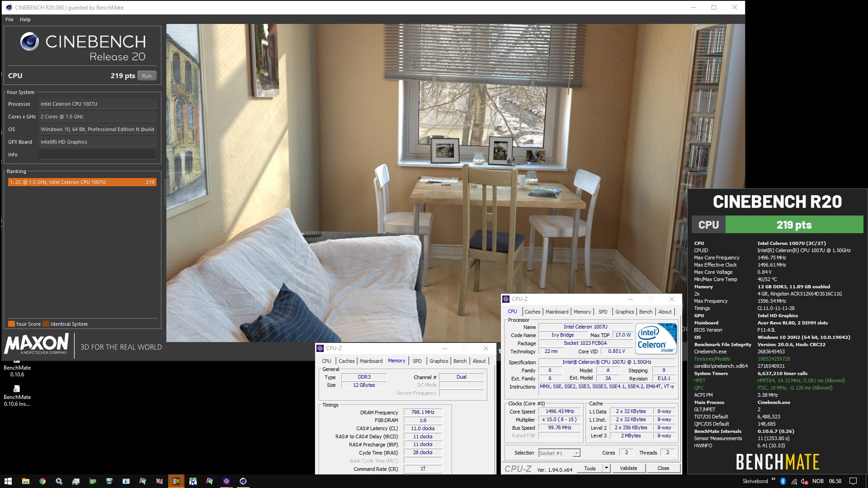Click the Cinebench sphere logo in the side panel
868x488 pixels.
tap(29, 42)
